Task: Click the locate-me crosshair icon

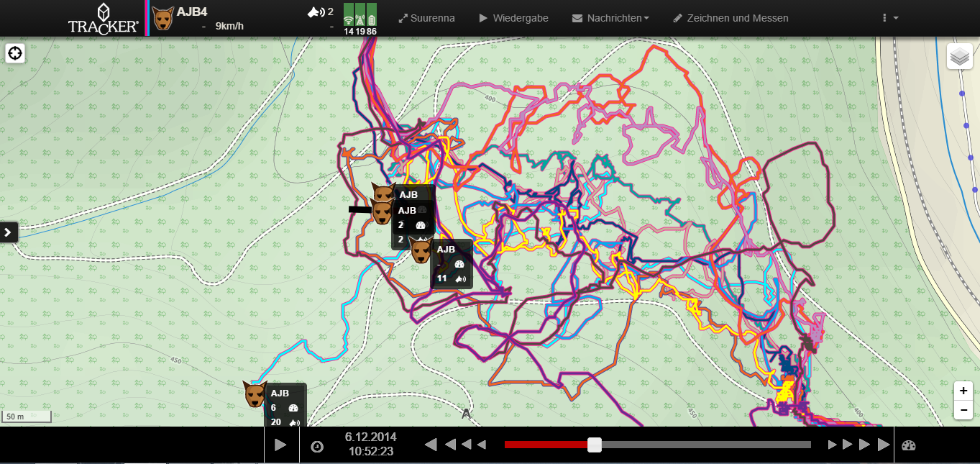Action: [15, 53]
